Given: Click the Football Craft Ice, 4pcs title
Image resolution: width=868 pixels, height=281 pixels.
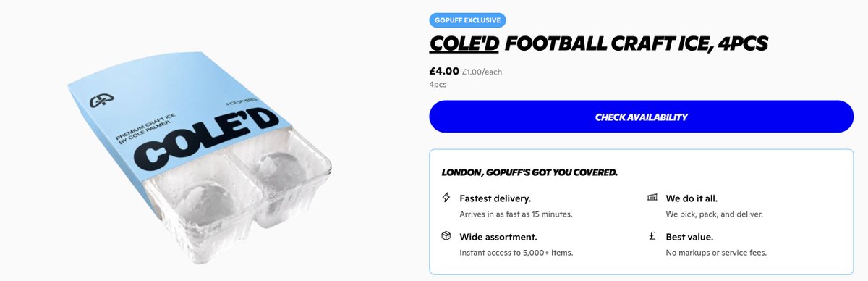Looking at the screenshot, I should [x=637, y=45].
